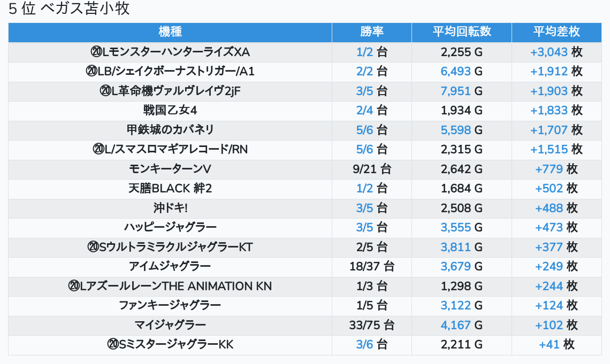Select the アイムジャグラー machine name cell
This screenshot has width=610, height=364.
pos(170,266)
